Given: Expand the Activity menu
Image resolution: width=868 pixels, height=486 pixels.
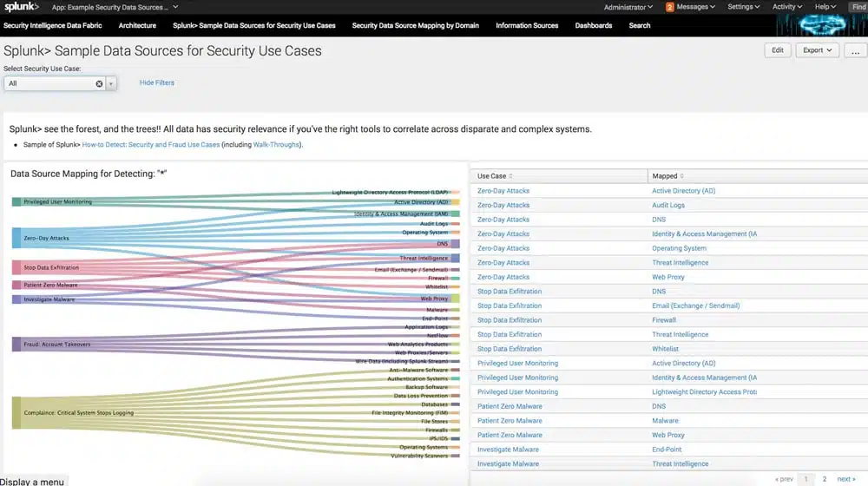Looking at the screenshot, I should click(787, 7).
